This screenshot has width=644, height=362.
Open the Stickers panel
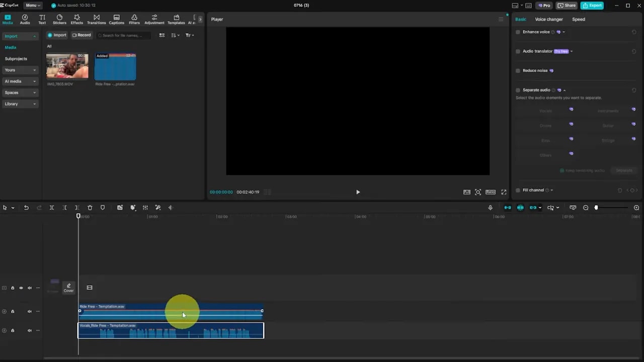(59, 19)
